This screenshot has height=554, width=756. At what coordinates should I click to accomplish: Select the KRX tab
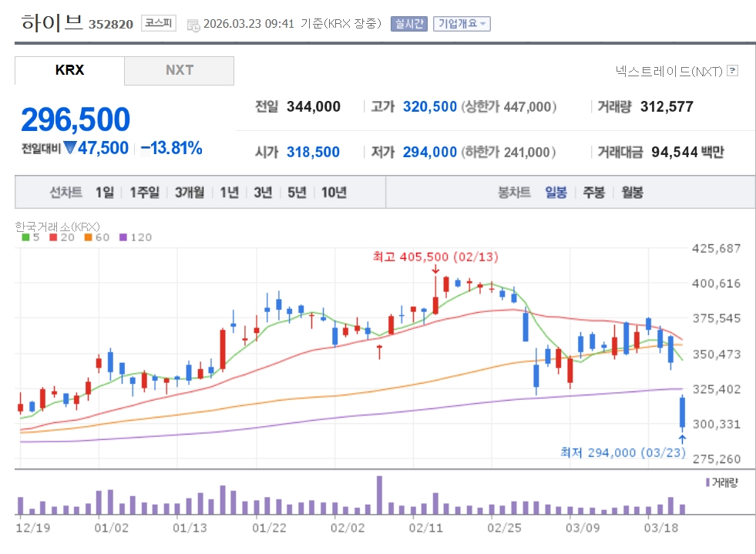point(69,71)
